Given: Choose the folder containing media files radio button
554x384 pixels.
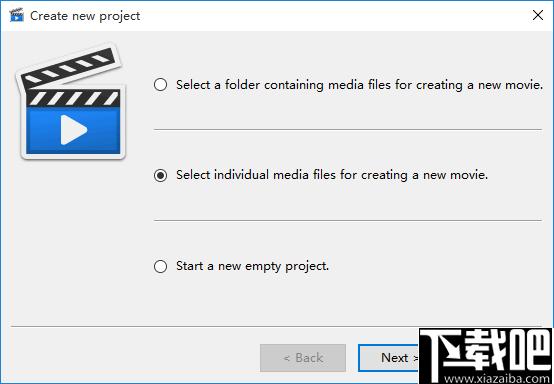Looking at the screenshot, I should [x=160, y=84].
